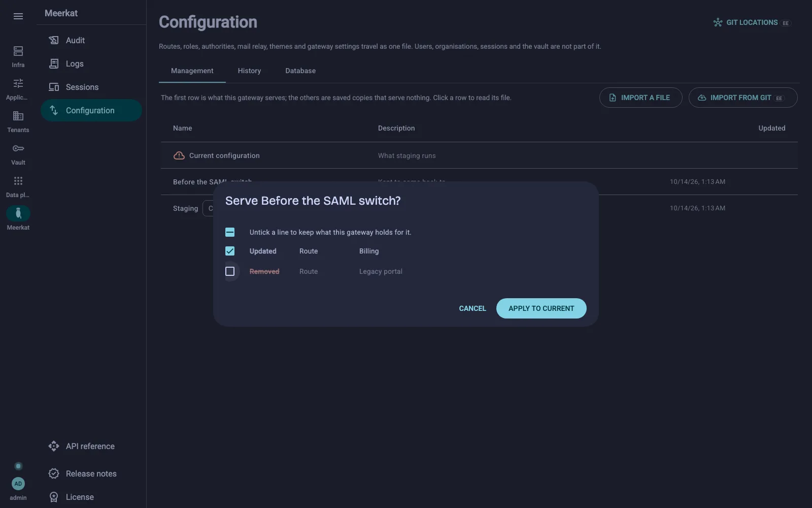
Task: Click the 'Legacy portal' entry in the dialog
Action: tap(381, 272)
